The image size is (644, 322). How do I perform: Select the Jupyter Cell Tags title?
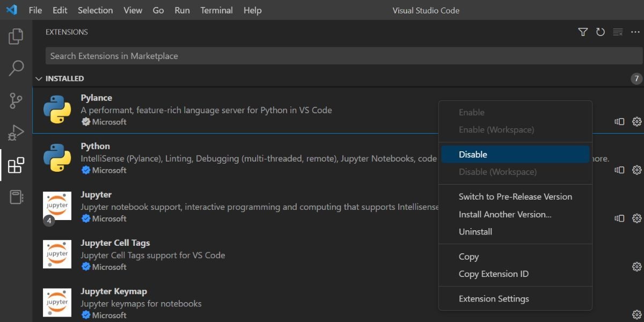point(115,243)
